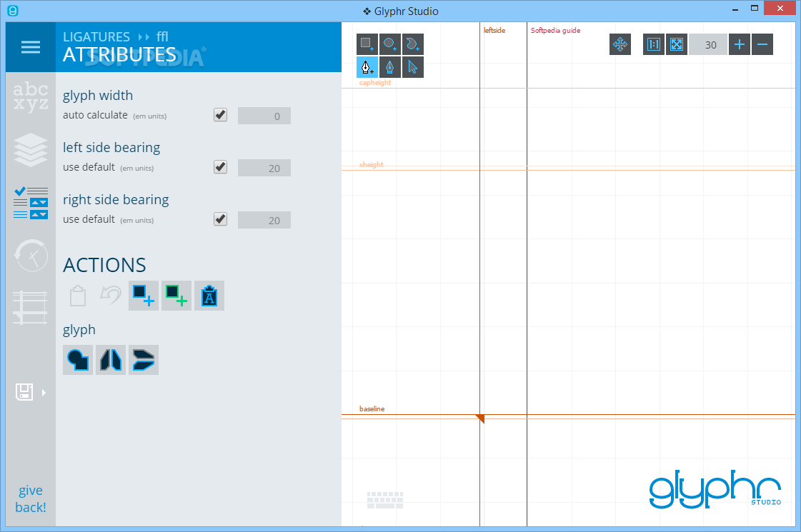
Task: Click the right side bearing value field
Action: tap(264, 220)
